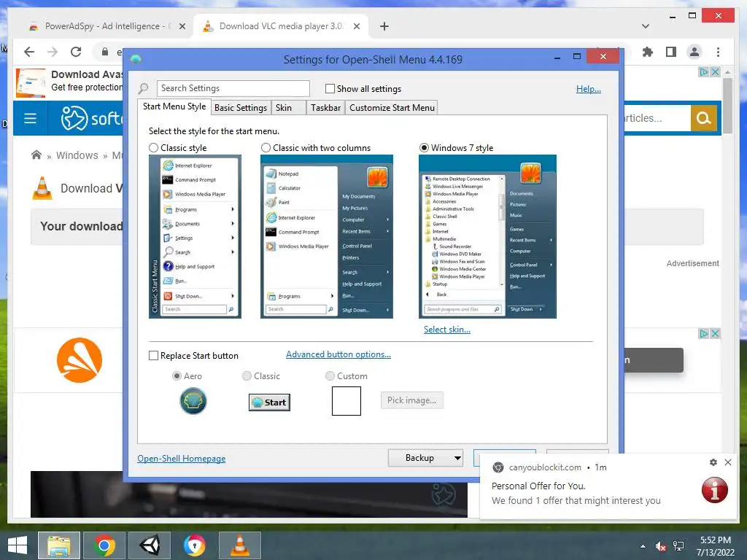Click the custom button image preview box

point(347,401)
